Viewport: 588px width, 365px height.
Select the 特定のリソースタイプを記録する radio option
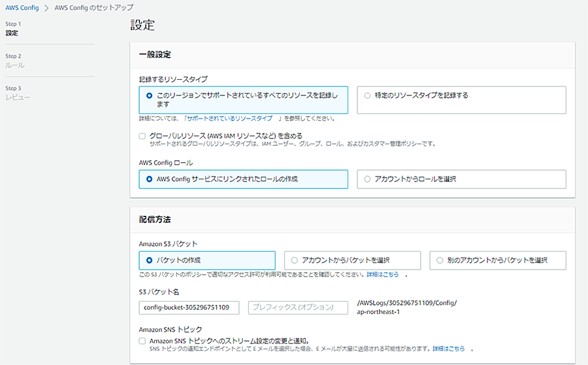coord(367,96)
